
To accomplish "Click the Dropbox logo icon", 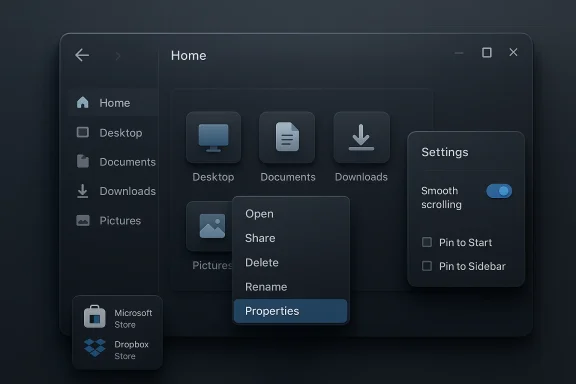I will click(x=95, y=348).
